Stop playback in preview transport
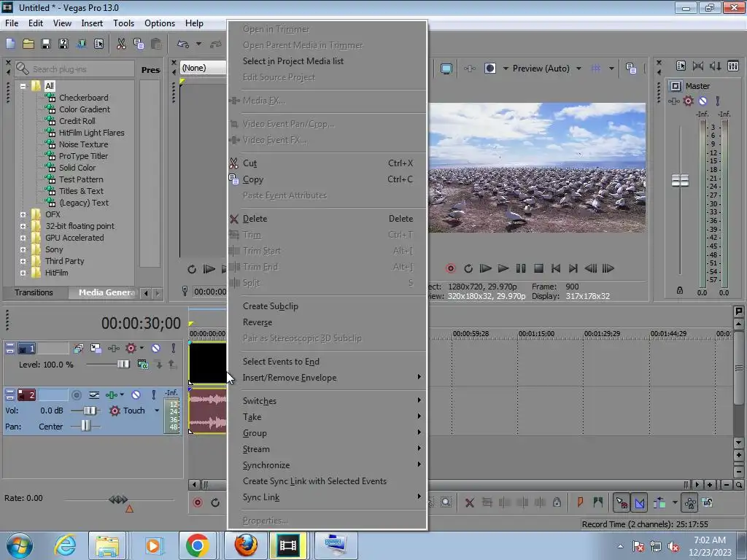747x560 pixels. coord(538,268)
